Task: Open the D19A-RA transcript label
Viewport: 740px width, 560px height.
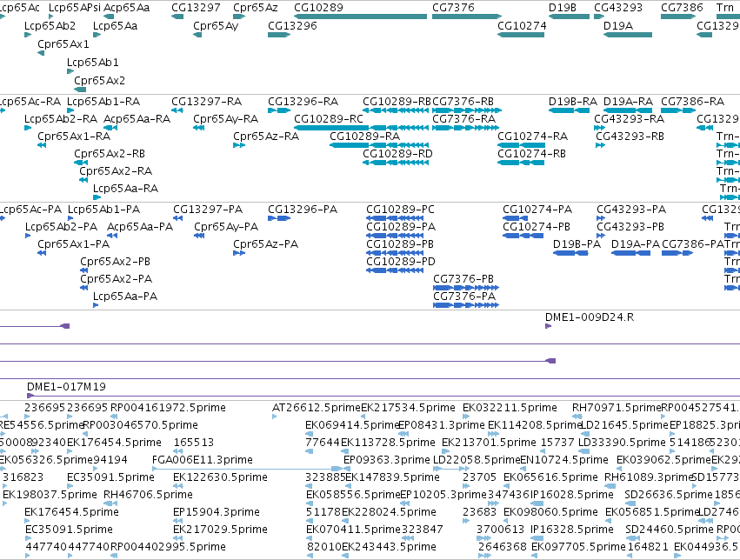Action: (x=628, y=102)
